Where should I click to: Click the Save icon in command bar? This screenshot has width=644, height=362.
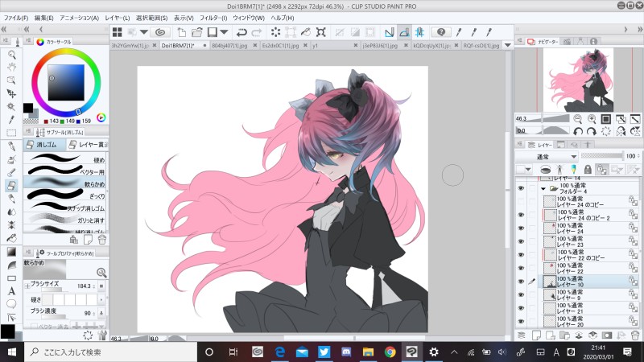click(213, 32)
